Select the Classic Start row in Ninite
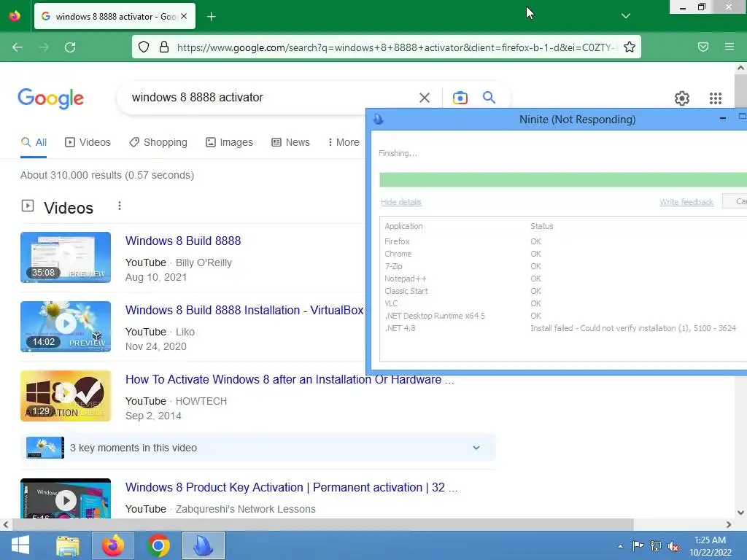Image resolution: width=747 pixels, height=560 pixels. click(x=563, y=291)
